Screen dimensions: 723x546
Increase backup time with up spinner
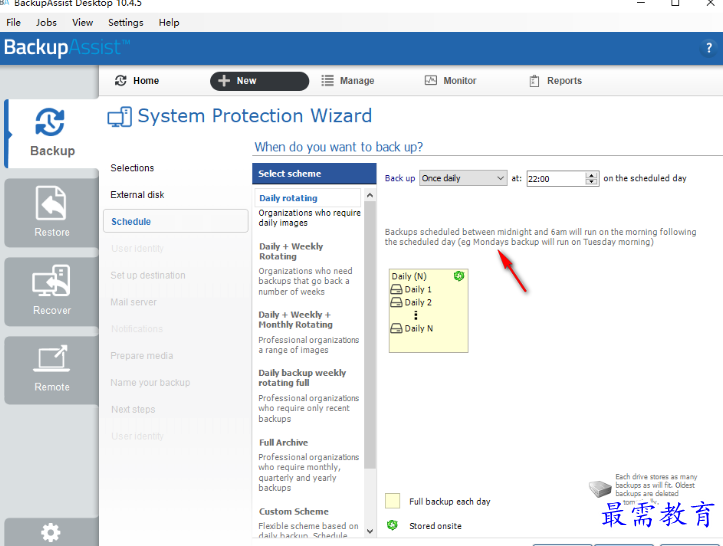pyautogui.click(x=591, y=175)
